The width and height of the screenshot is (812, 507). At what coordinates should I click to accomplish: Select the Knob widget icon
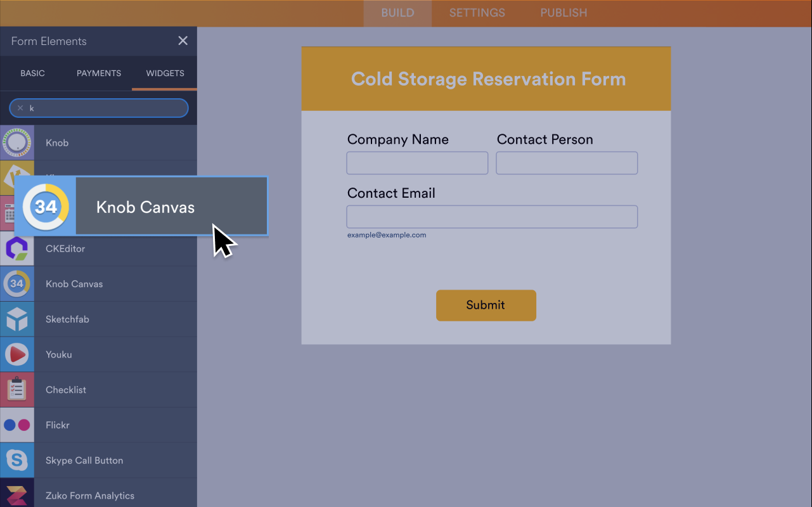point(17,143)
